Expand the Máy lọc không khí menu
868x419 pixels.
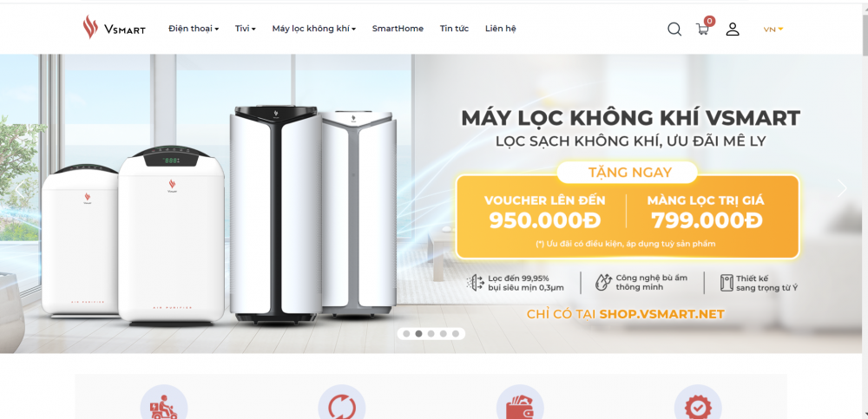coord(314,29)
